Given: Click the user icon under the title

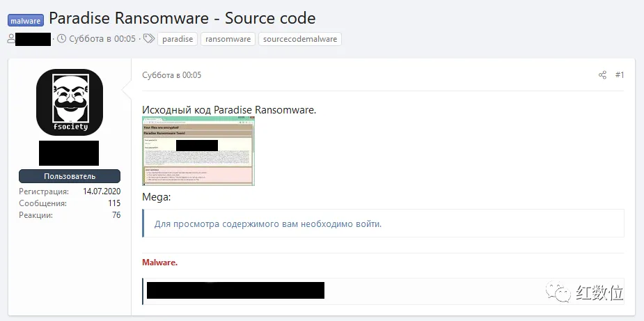Looking at the screenshot, I should 11,39.
